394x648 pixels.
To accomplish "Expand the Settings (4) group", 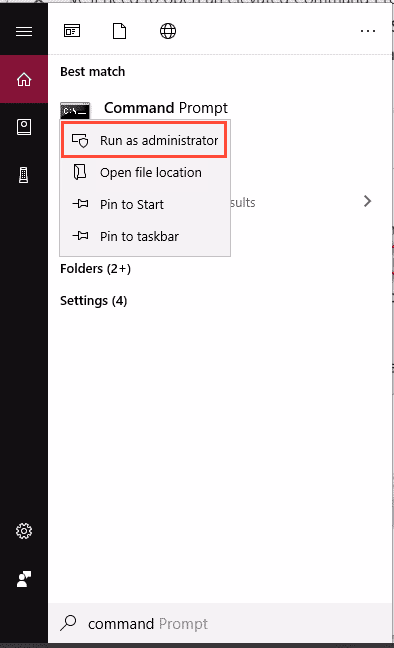I will click(93, 300).
